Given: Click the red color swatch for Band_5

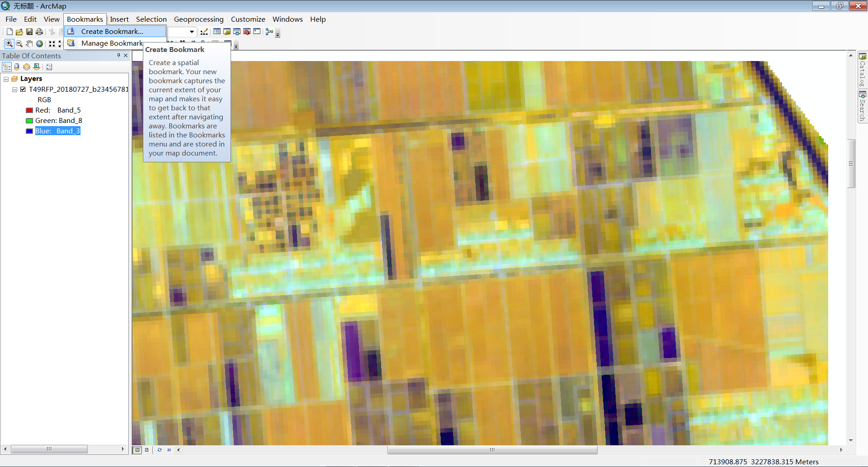Looking at the screenshot, I should pyautogui.click(x=29, y=110).
